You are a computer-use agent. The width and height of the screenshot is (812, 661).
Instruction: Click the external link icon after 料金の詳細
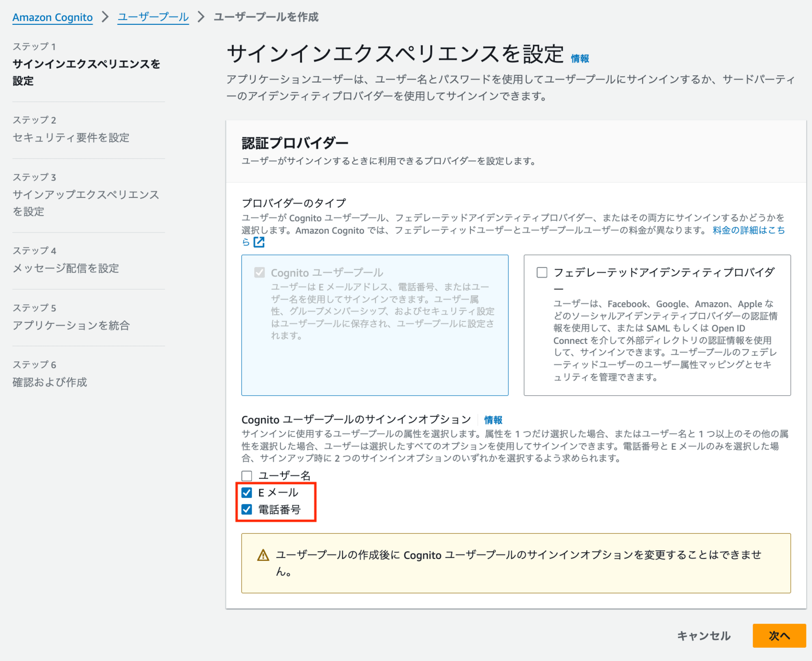tap(259, 242)
